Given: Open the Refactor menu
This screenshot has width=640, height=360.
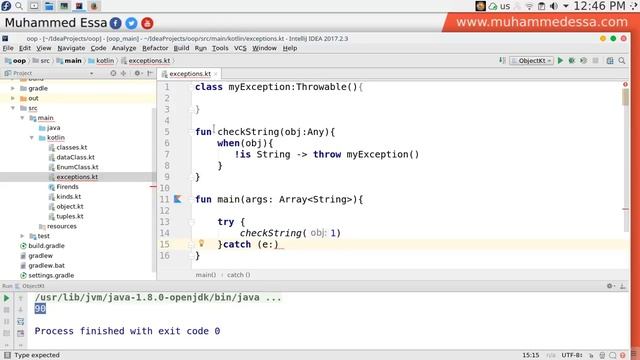Looking at the screenshot, I should (155, 48).
